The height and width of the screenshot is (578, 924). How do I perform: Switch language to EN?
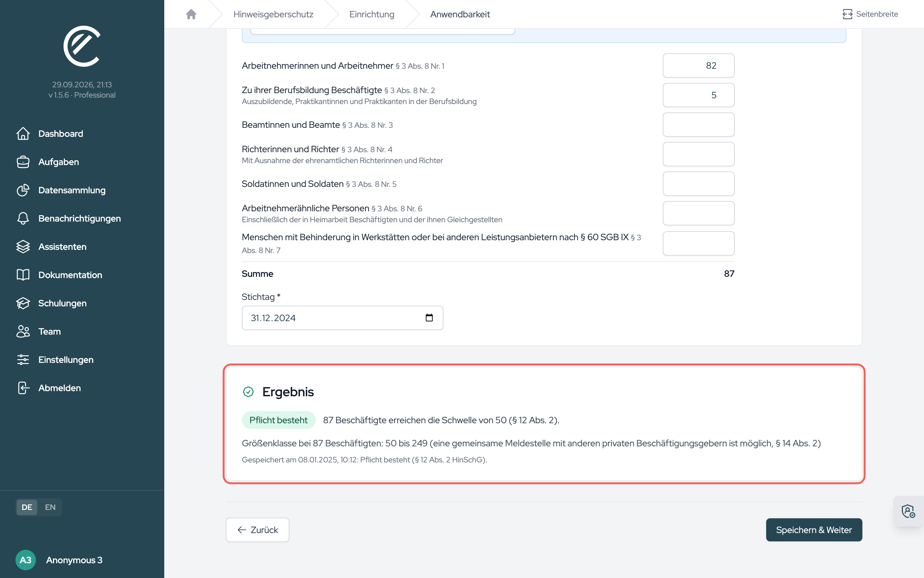[50, 507]
